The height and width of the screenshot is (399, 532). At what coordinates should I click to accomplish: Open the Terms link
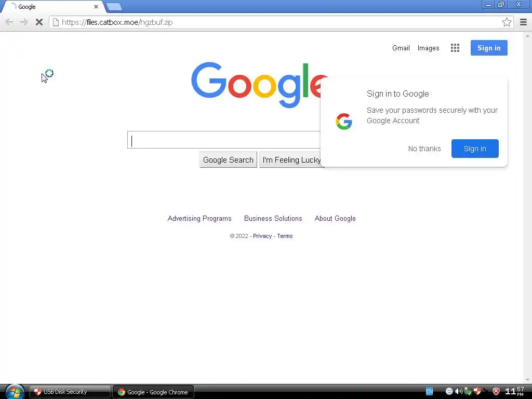285,236
